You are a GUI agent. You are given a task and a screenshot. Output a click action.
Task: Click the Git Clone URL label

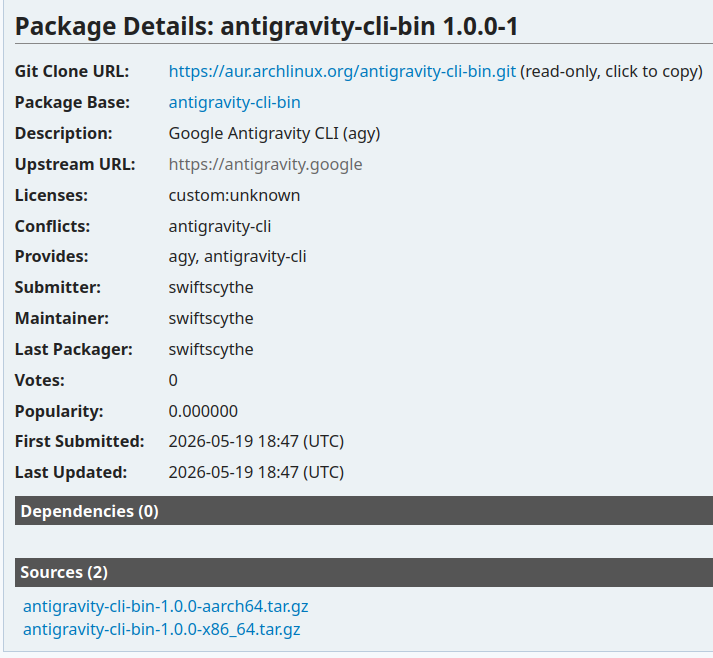pos(72,71)
